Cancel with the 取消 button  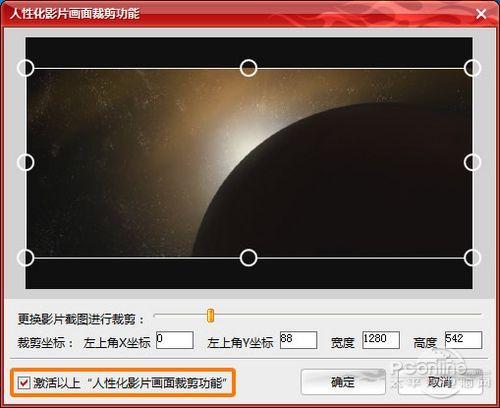[440, 382]
